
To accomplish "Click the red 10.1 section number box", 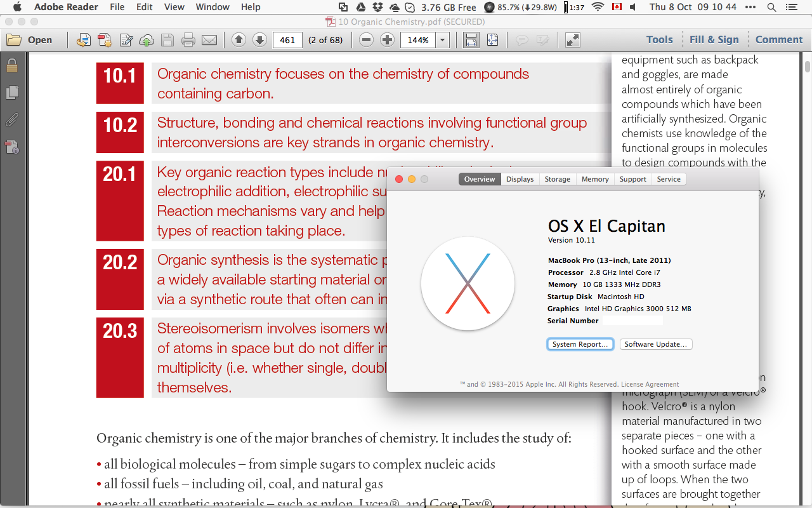I will click(x=120, y=83).
